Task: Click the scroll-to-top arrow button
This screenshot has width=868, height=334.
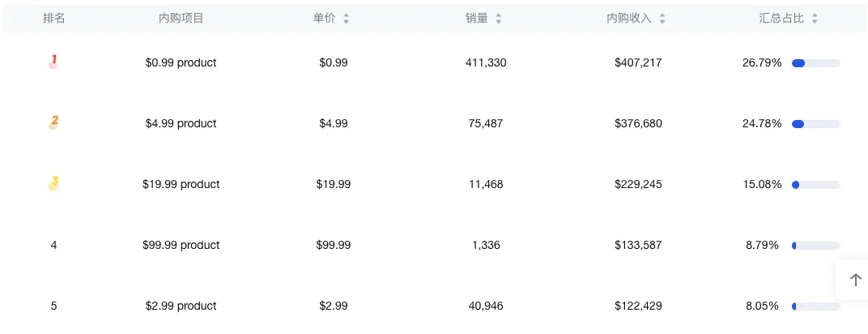Action: pyautogui.click(x=855, y=280)
